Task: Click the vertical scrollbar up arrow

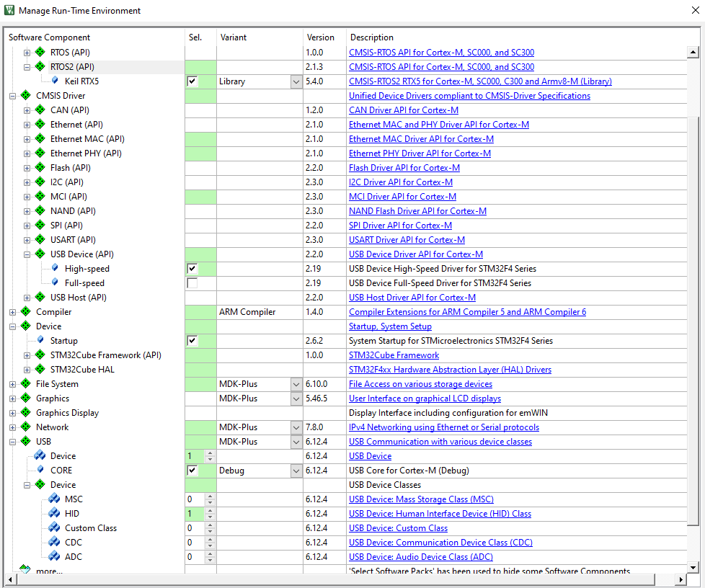Action: click(693, 52)
